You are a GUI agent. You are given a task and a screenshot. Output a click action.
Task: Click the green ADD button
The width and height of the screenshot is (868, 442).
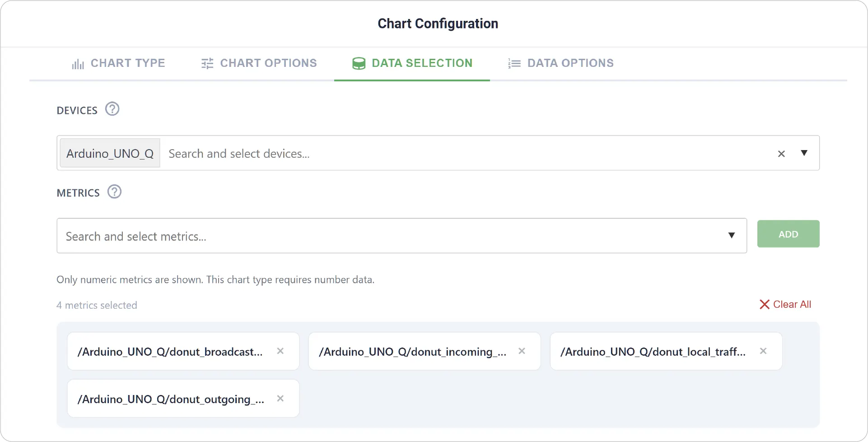pyautogui.click(x=788, y=234)
